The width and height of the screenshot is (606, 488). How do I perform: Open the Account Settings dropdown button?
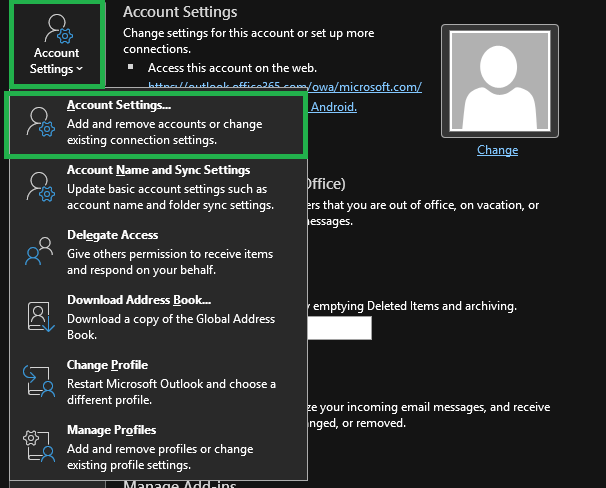(57, 43)
